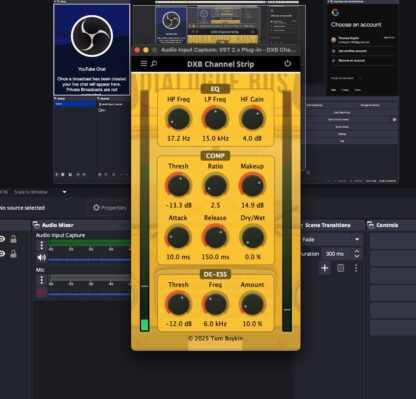Viewport: 416px width, 399px height.
Task: Click gear icon beside Start Virtual Camera
Action: point(394,119)
